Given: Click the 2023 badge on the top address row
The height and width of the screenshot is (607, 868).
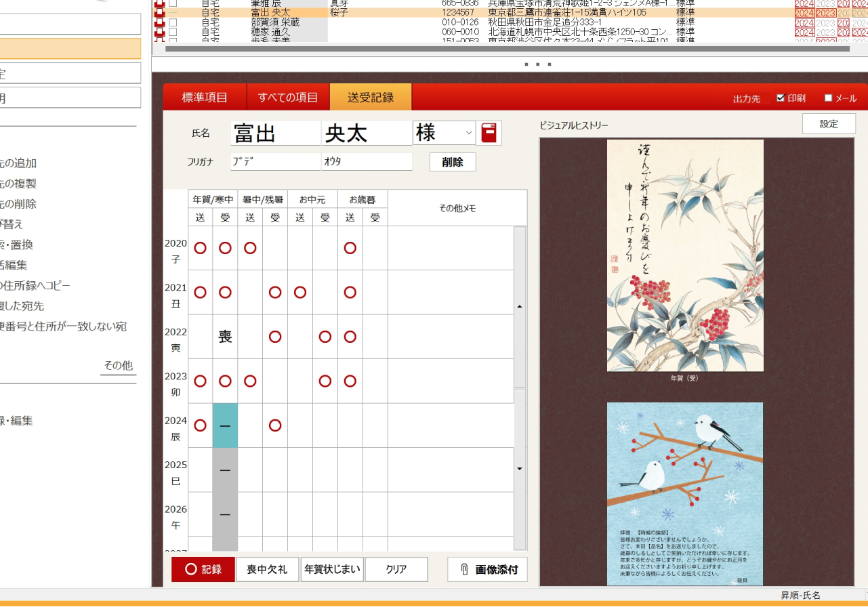Looking at the screenshot, I should 826,3.
